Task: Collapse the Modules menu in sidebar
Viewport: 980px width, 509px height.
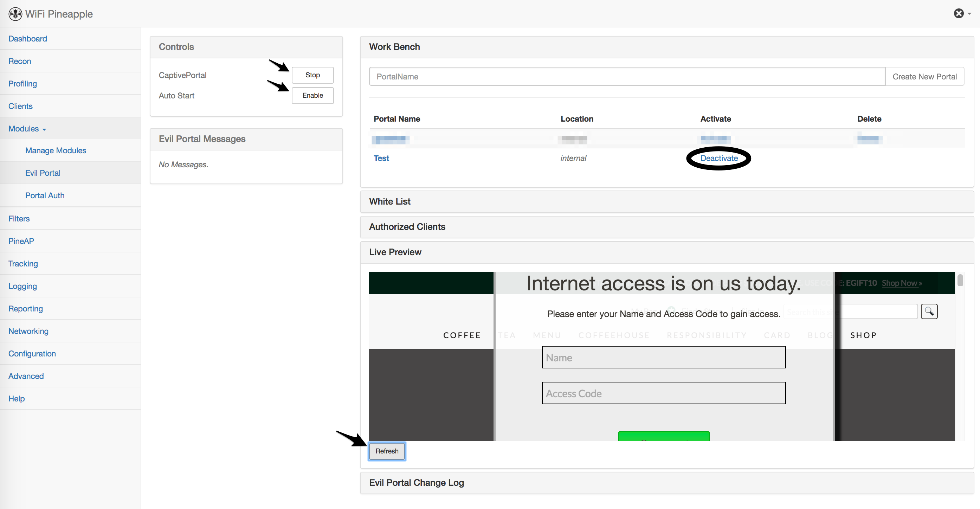Action: 27,129
